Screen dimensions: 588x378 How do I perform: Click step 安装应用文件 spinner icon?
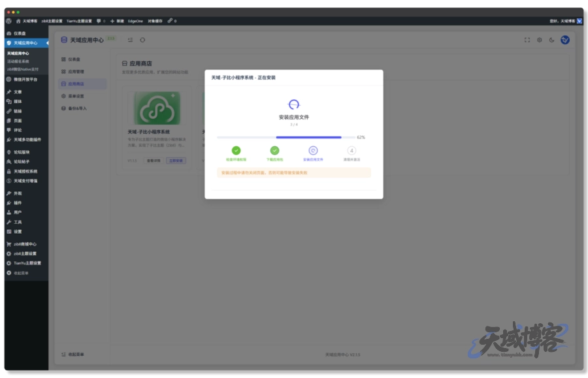pyautogui.click(x=313, y=150)
